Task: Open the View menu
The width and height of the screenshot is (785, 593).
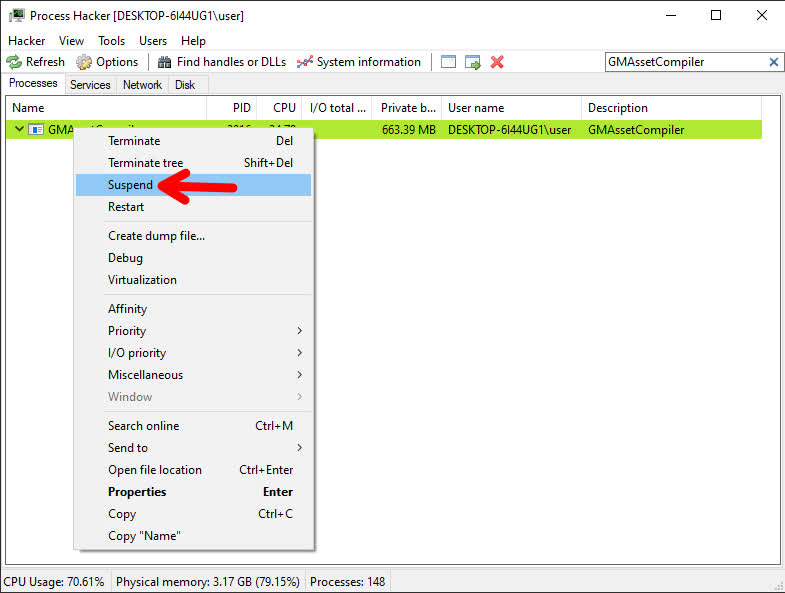Action: tap(71, 41)
